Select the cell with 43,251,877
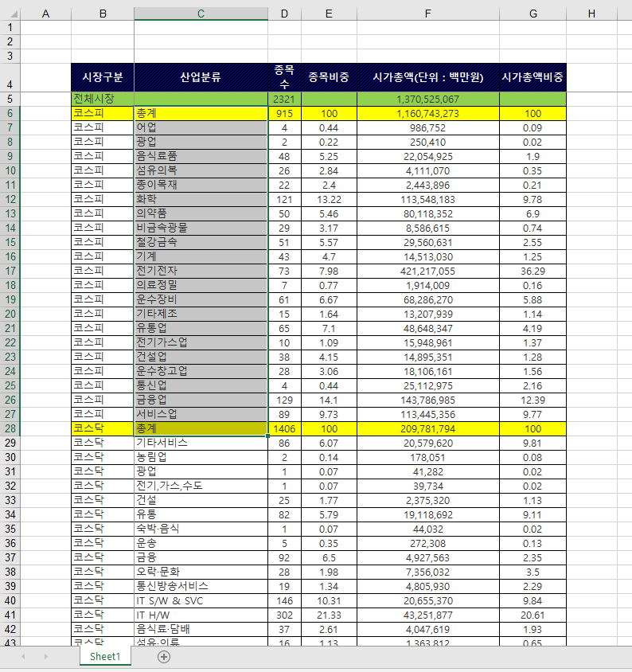 click(427, 615)
